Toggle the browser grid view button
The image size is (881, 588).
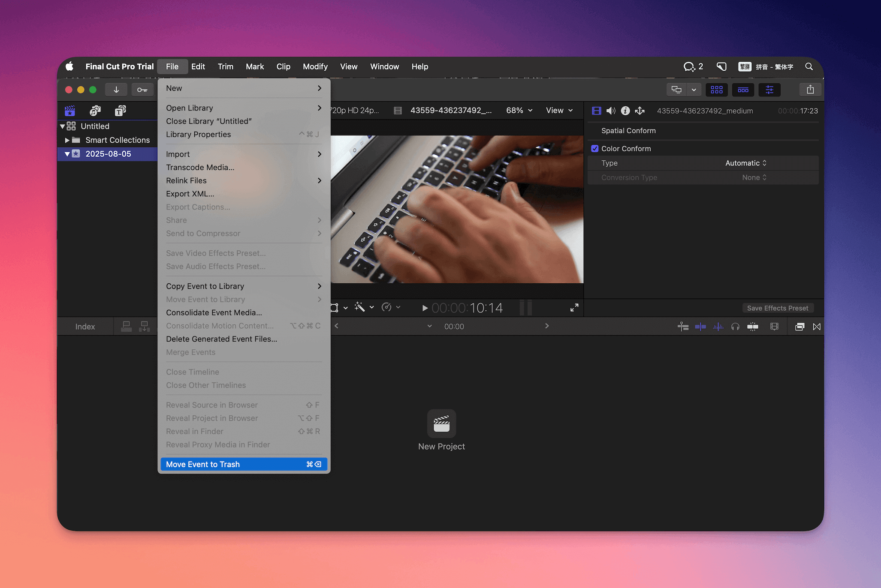pyautogui.click(x=716, y=90)
